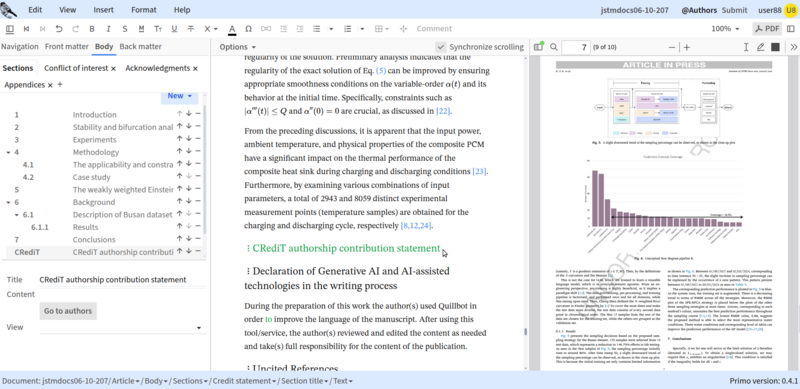This screenshot has width=800, height=389.
Task: Remove Conclusions section with minus icon
Action: click(197, 239)
